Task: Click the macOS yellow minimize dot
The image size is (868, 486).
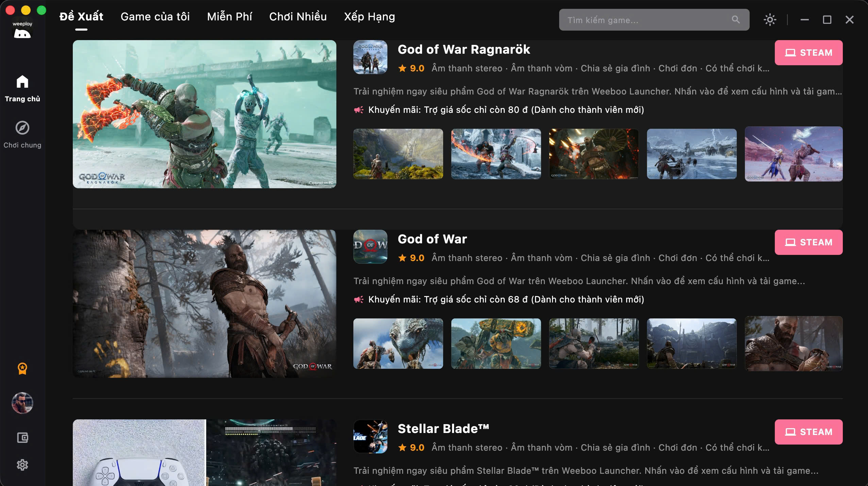Action: tap(26, 10)
